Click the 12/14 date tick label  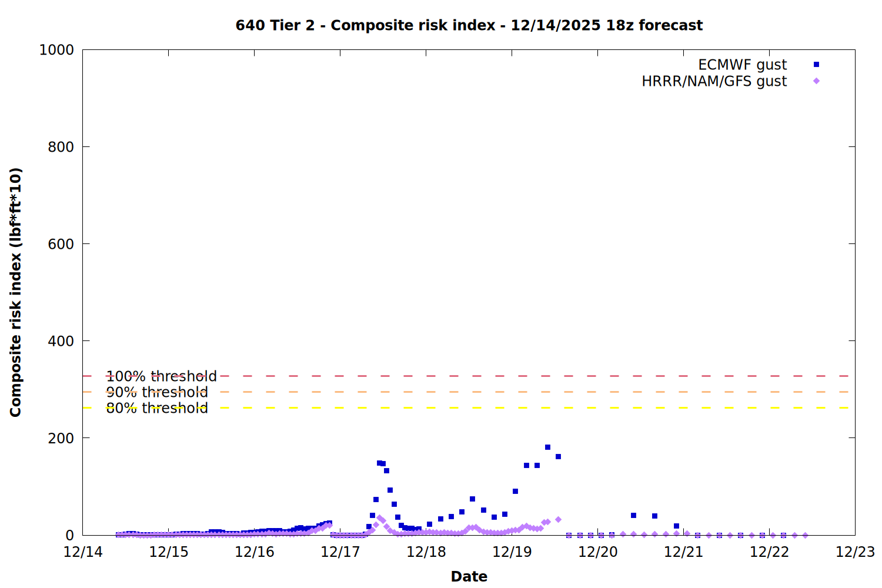point(83,552)
